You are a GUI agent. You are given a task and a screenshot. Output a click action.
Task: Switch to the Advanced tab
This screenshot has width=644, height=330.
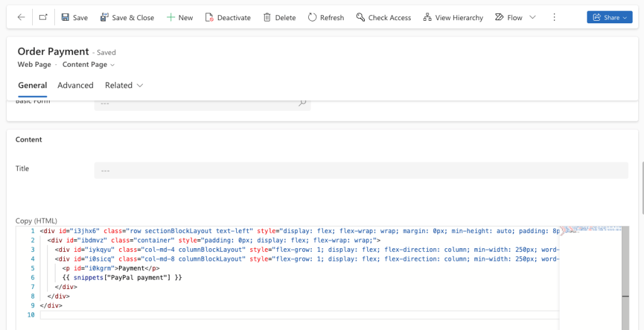(75, 86)
